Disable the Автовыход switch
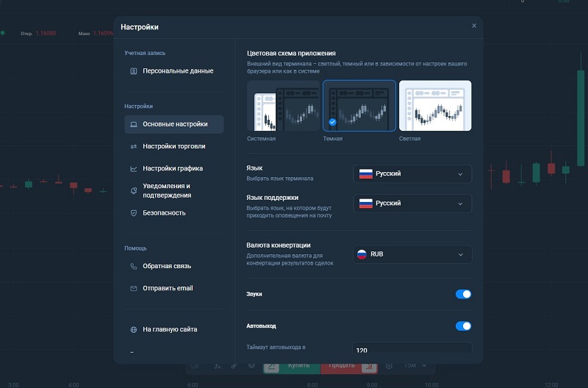 coord(463,326)
